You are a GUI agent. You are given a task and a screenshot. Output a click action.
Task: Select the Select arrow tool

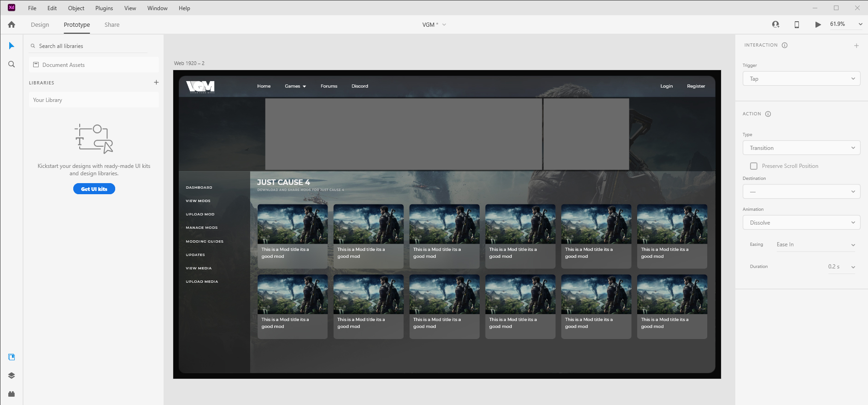tap(12, 46)
